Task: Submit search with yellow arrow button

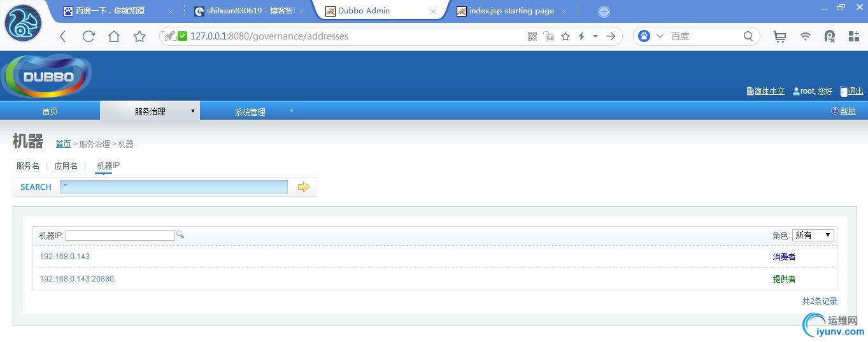Action: [304, 187]
